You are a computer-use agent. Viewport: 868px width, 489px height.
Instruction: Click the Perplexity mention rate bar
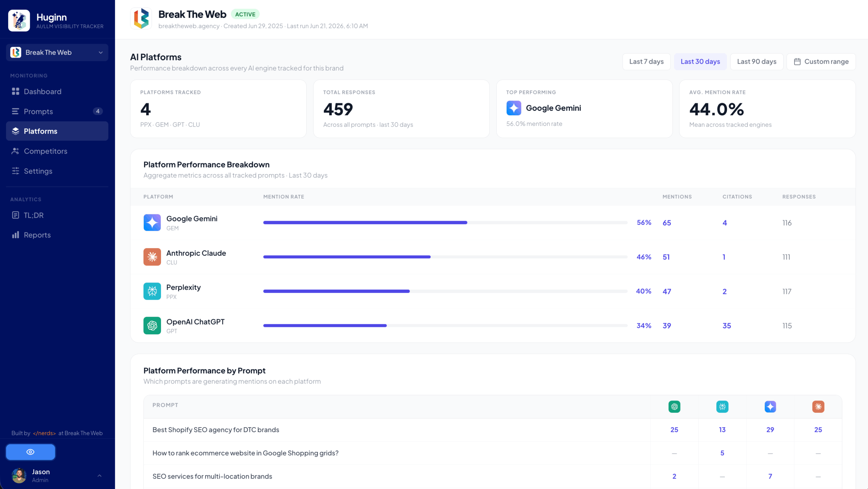pos(445,291)
